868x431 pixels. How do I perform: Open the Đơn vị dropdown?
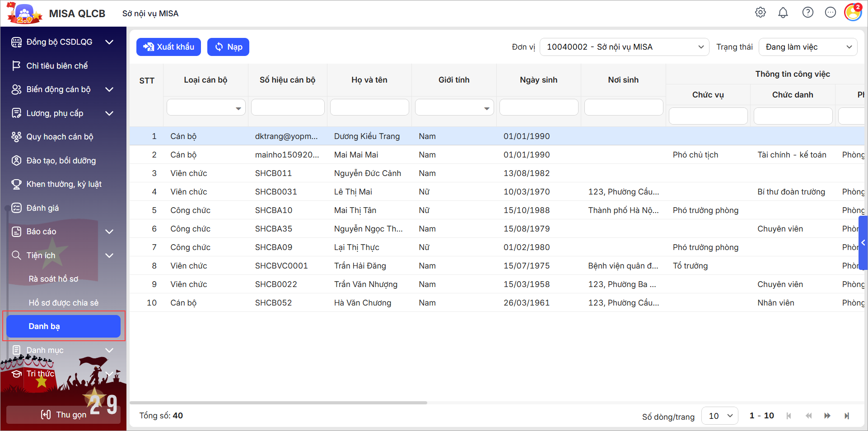pos(624,47)
